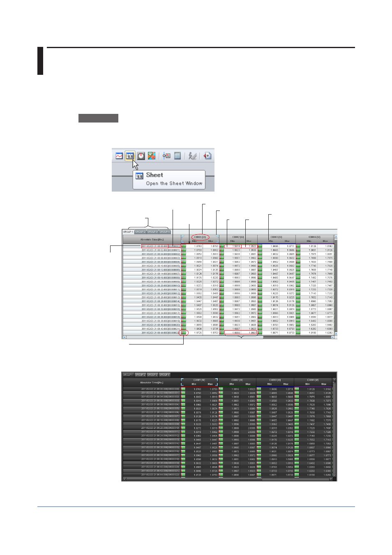This screenshot has height=555, width=392.
Task: Select CH001 Min 1.8763 cell, first row, light sheet
Action: coord(195,246)
